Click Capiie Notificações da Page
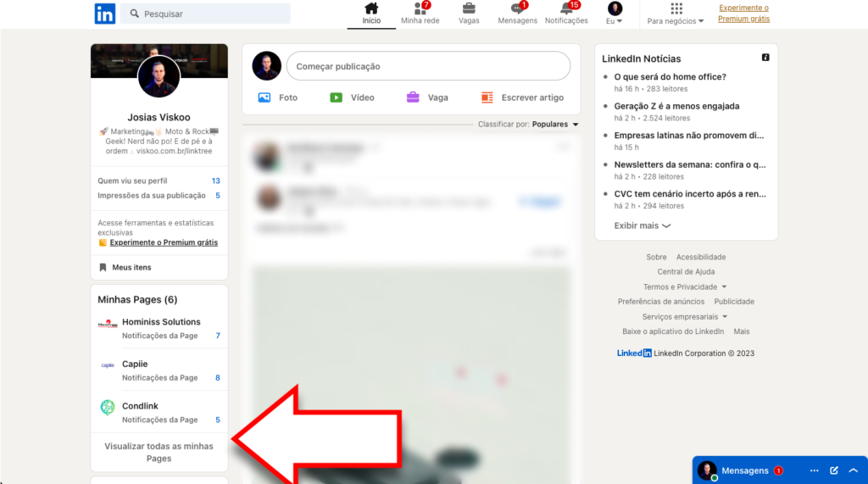Viewport: 868px width, 484px height. coord(159,378)
